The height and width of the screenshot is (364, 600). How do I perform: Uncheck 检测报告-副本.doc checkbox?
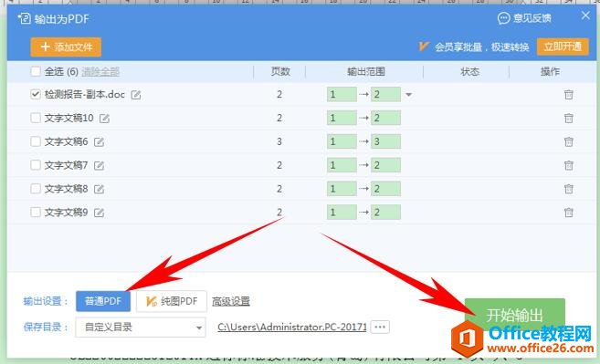click(36, 94)
